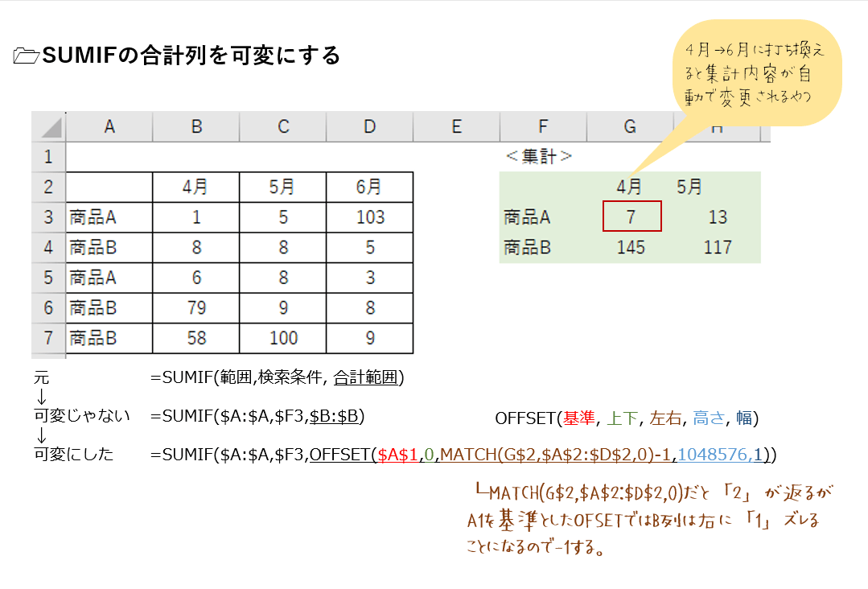Select the row 5 header
This screenshot has width=868, height=589.
pyautogui.click(x=48, y=277)
